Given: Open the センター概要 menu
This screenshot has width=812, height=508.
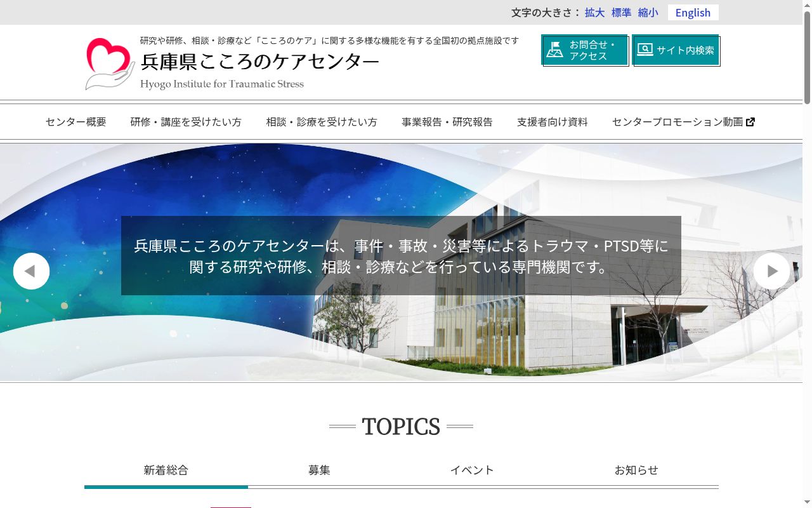Looking at the screenshot, I should [x=76, y=122].
